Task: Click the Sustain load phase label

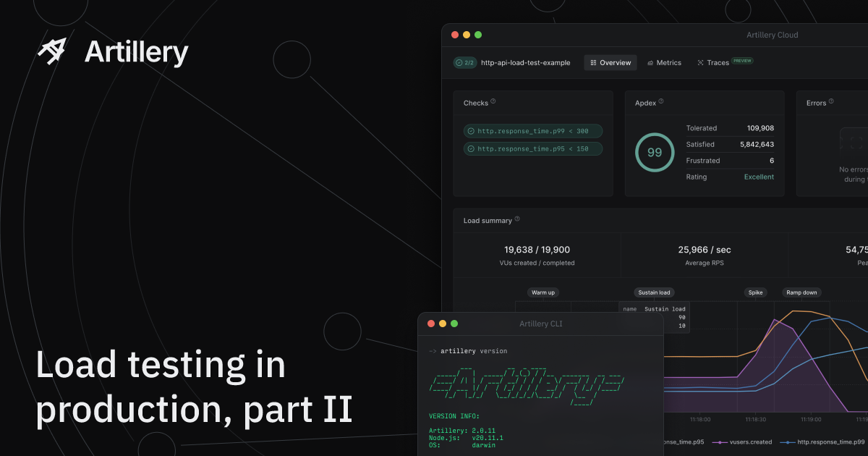Action: 654,292
